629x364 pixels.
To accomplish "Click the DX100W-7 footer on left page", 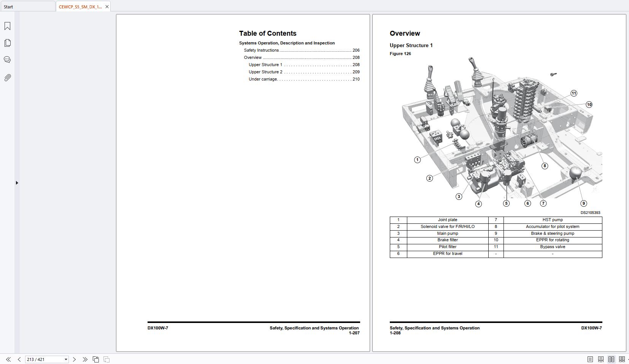I will coord(158,328).
